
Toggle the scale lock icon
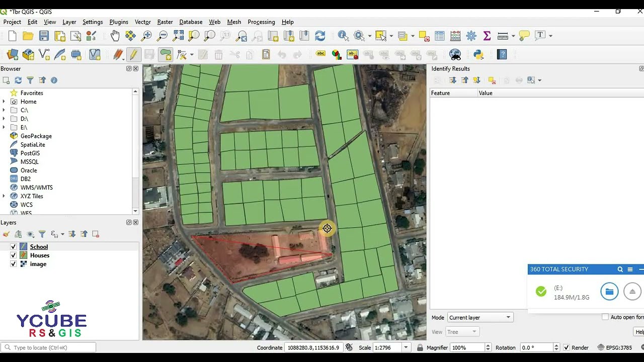(420, 347)
